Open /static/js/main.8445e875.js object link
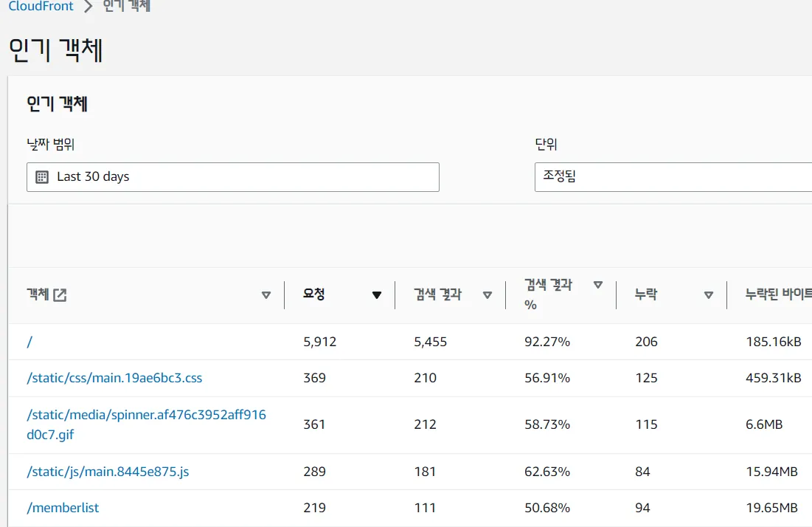 point(108,471)
